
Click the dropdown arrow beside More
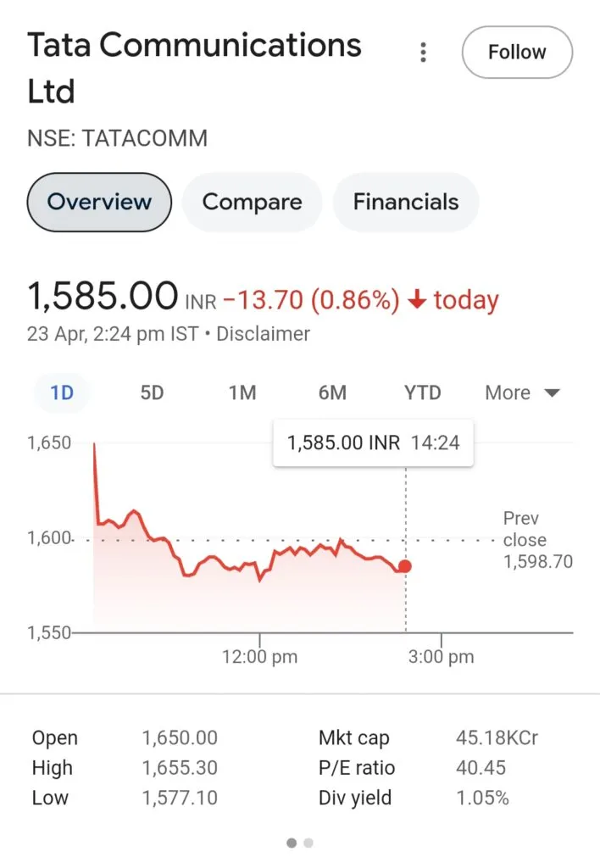(x=552, y=393)
